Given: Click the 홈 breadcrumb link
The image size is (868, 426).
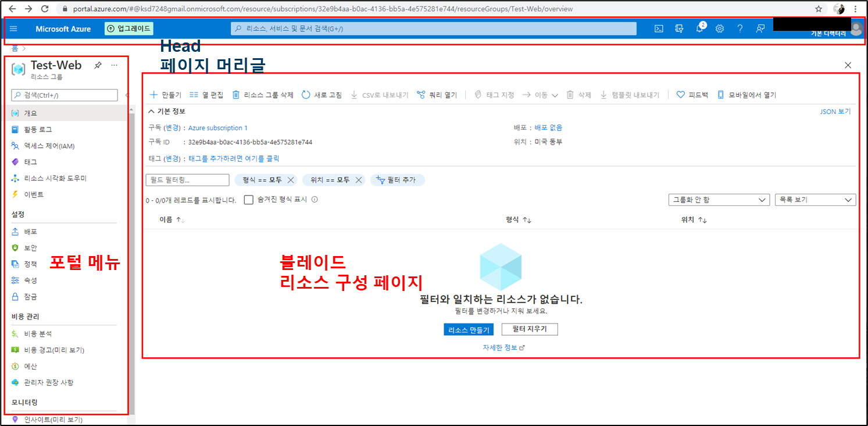Looking at the screenshot, I should [15, 48].
